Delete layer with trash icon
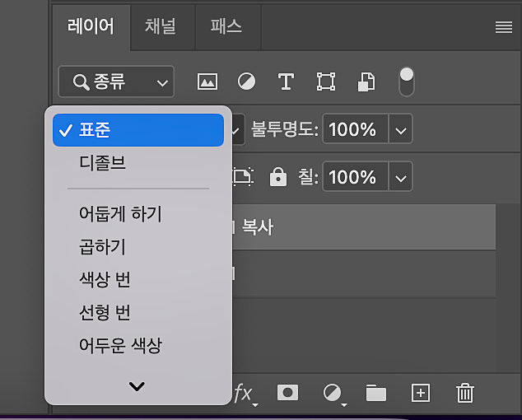Image resolution: width=522 pixels, height=420 pixels. 465,393
